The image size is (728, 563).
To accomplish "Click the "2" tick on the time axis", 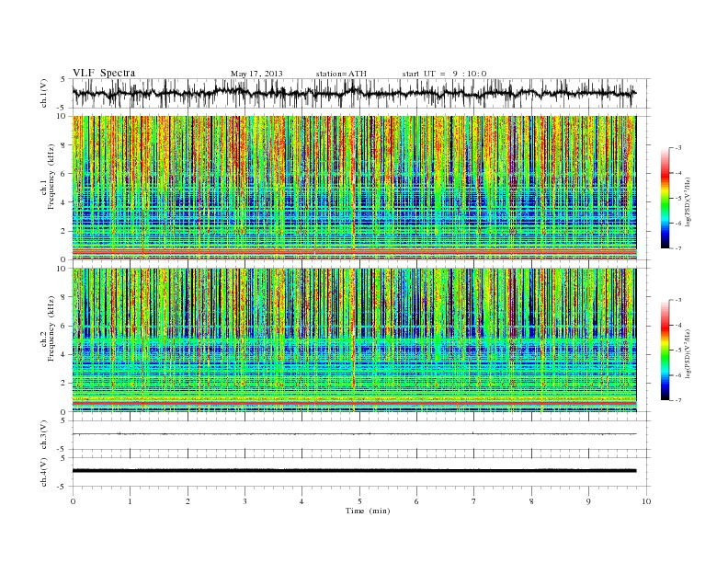I will click(188, 501).
